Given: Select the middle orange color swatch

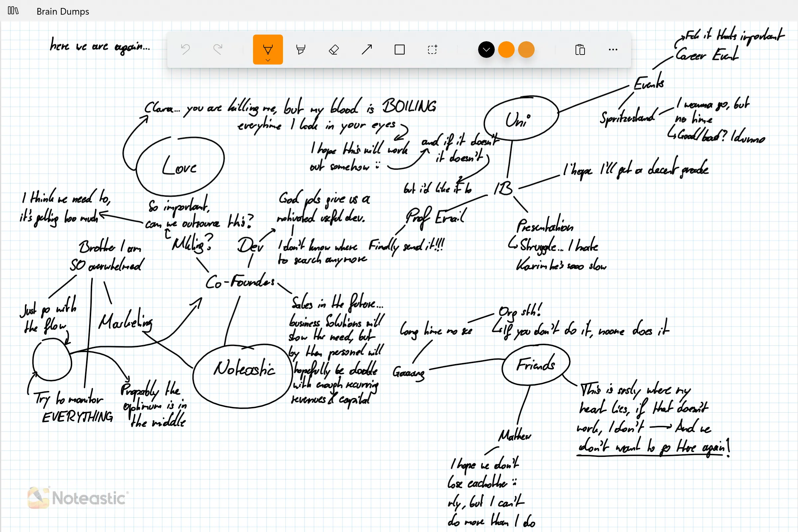Looking at the screenshot, I should pyautogui.click(x=506, y=50).
